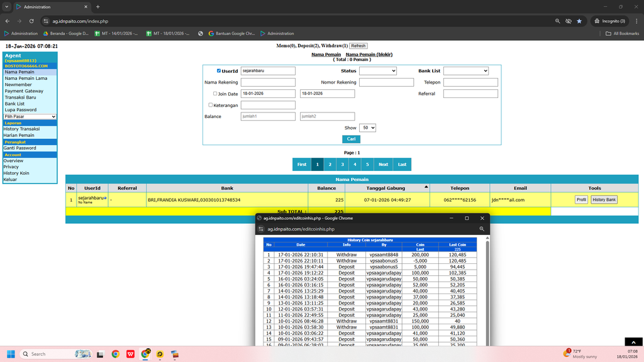Viewport: 644px width, 362px height.
Task: Open Newmember in sidebar
Action: pos(18,85)
